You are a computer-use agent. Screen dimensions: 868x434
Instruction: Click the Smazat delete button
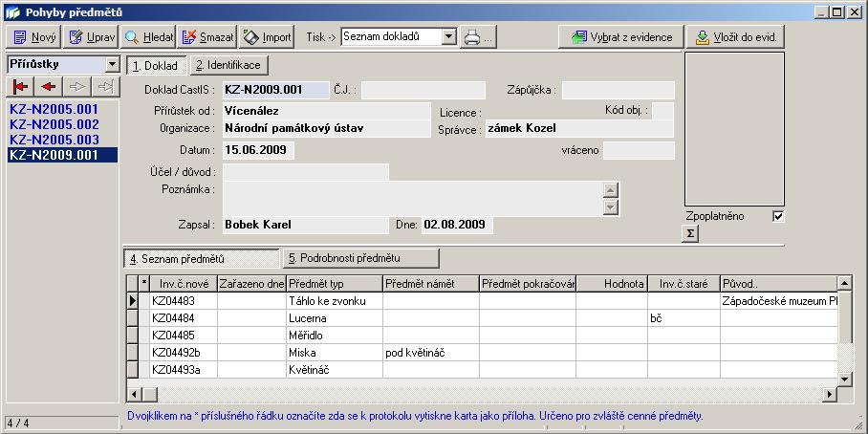[x=207, y=37]
